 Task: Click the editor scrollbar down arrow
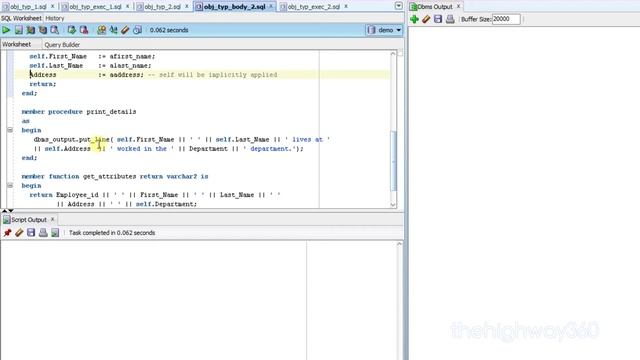pos(393,205)
